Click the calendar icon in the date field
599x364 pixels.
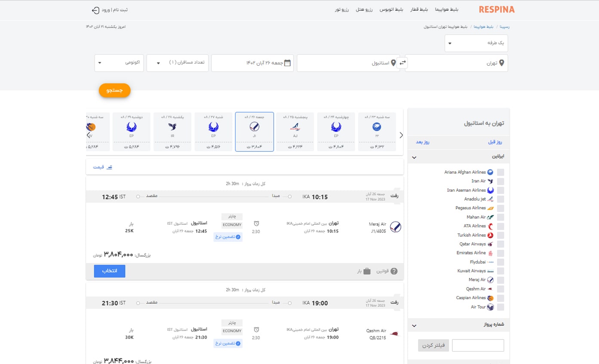[x=288, y=63]
